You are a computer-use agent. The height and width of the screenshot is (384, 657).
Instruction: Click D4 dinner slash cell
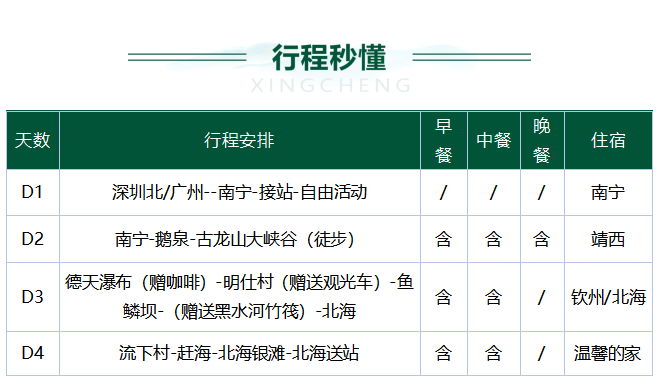542,353
